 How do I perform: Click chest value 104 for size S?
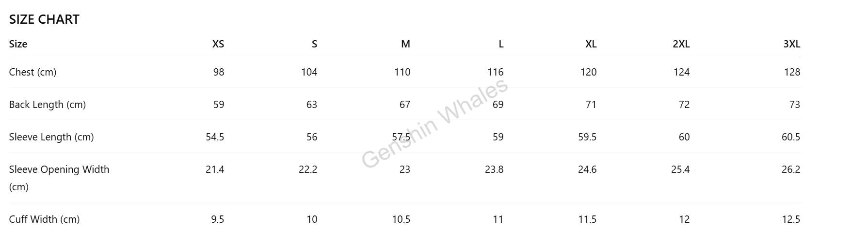click(309, 72)
